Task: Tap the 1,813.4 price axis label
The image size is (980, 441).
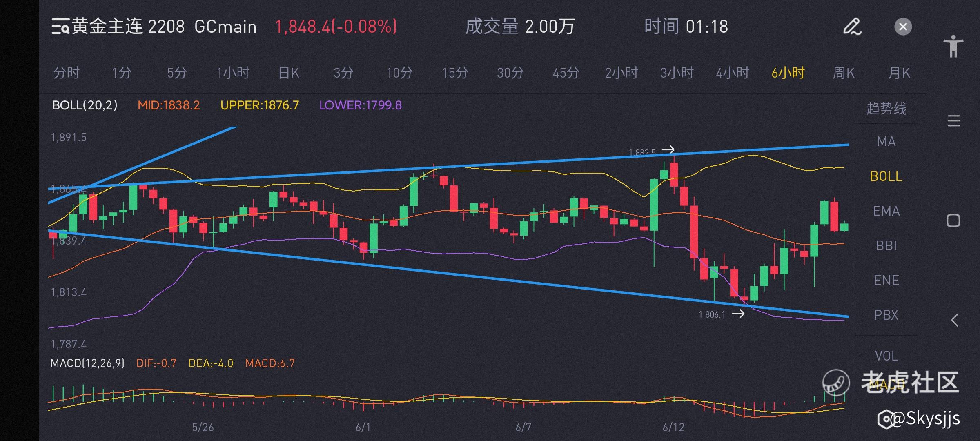Action: point(69,292)
